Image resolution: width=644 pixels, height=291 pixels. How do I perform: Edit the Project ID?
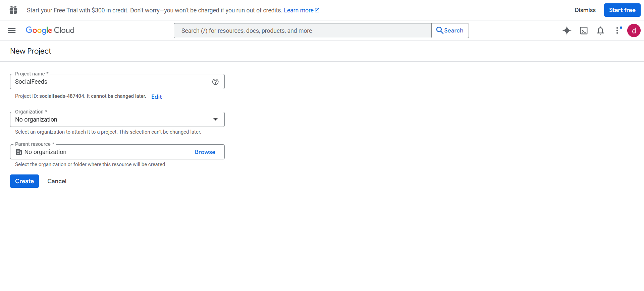(x=156, y=97)
